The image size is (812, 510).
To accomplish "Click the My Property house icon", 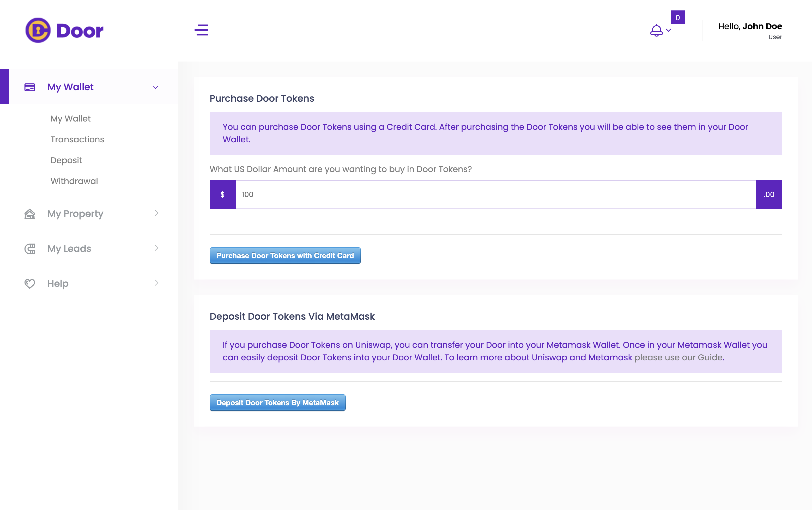I will 30,214.
